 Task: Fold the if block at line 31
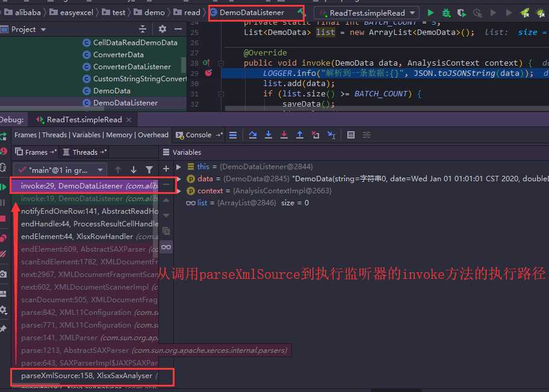pos(221,94)
